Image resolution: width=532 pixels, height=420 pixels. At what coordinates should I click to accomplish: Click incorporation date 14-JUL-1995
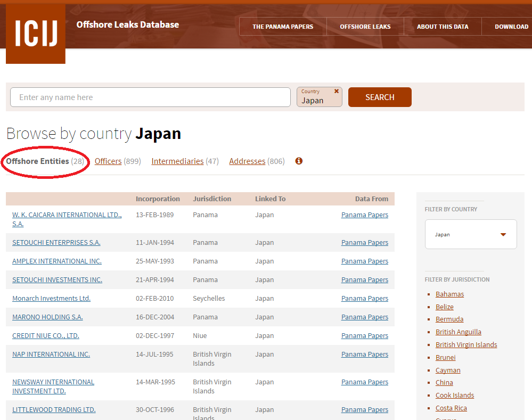click(x=154, y=355)
